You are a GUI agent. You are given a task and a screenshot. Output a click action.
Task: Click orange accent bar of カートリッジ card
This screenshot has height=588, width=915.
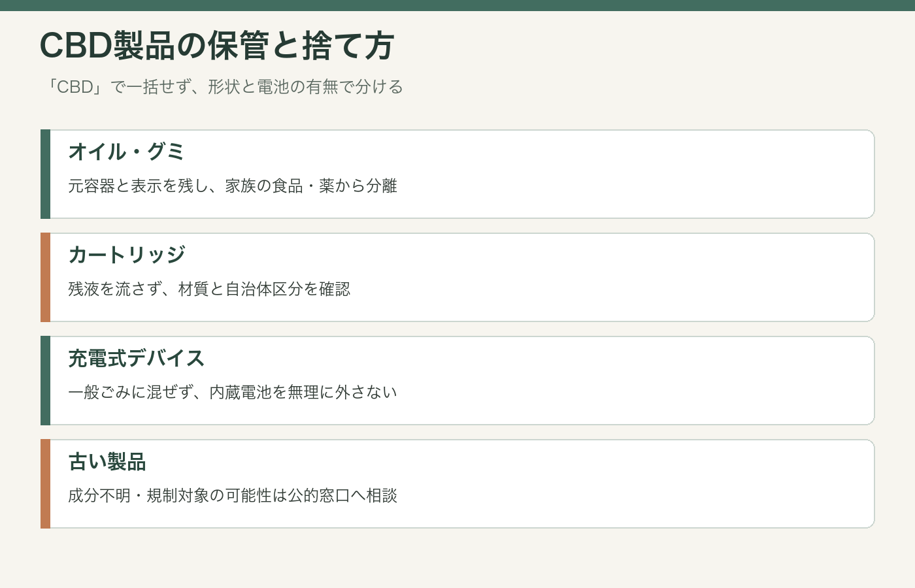point(45,277)
